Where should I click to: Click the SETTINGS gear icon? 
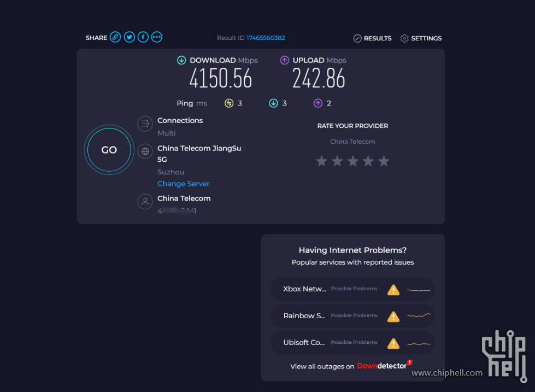pos(404,38)
